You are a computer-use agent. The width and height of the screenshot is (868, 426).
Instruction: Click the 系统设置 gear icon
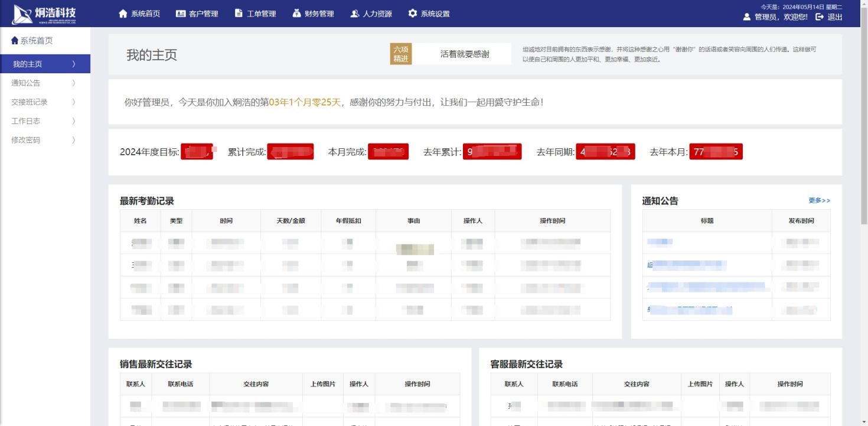pos(412,14)
